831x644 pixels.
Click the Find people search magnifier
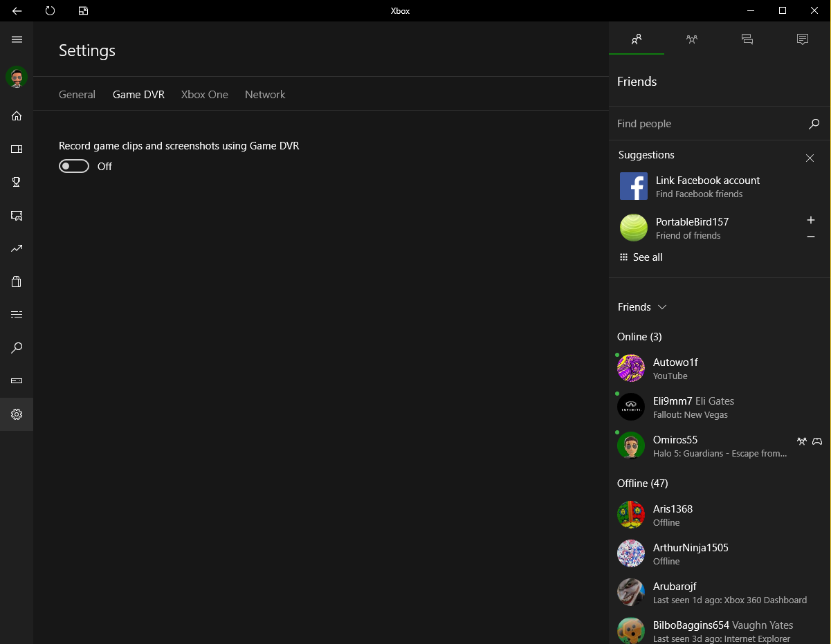(x=814, y=124)
